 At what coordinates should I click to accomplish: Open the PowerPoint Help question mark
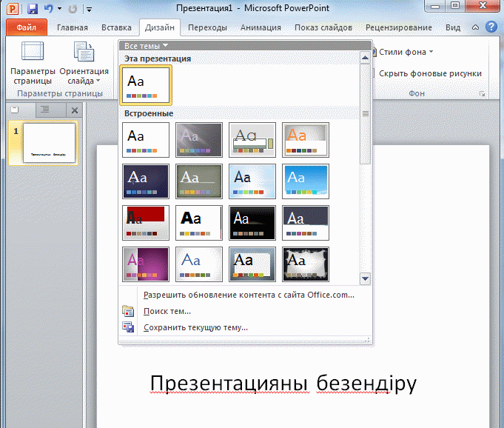(x=491, y=27)
